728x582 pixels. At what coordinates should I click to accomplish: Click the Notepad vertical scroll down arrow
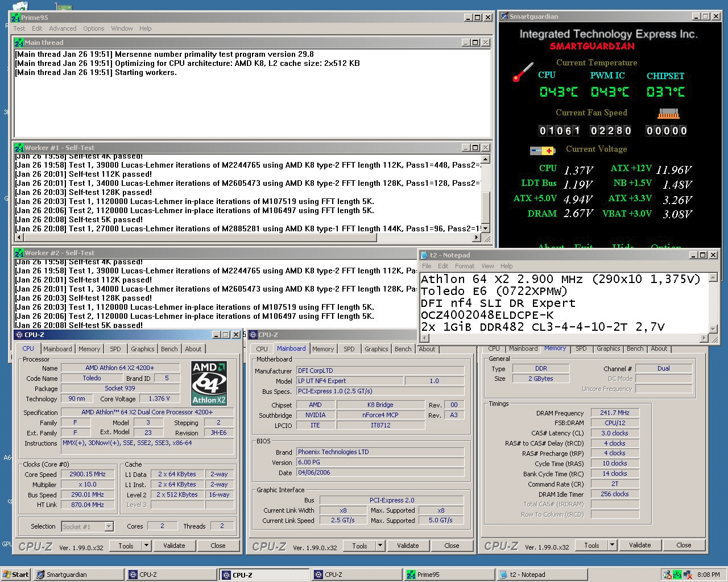tap(713, 329)
